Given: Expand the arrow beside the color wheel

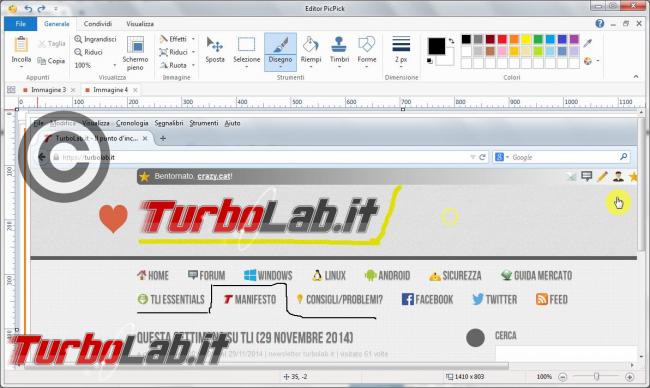Looking at the screenshot, I should pos(598,61).
